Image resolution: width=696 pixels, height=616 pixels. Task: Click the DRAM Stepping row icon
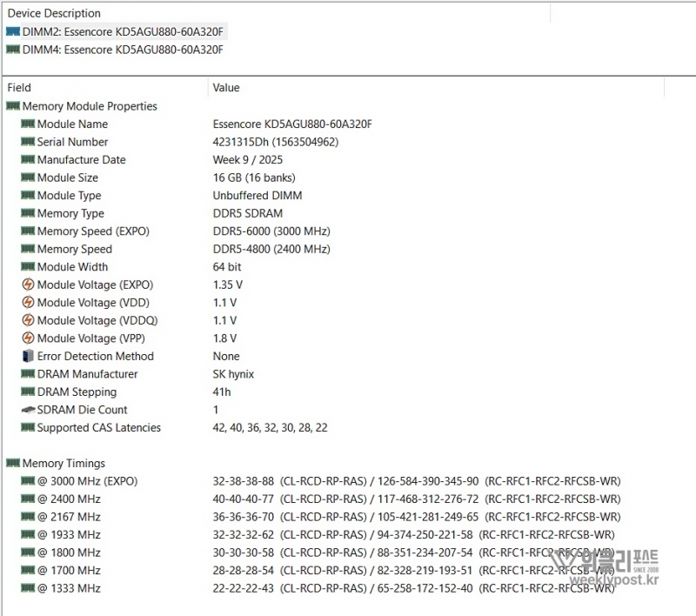click(x=28, y=392)
